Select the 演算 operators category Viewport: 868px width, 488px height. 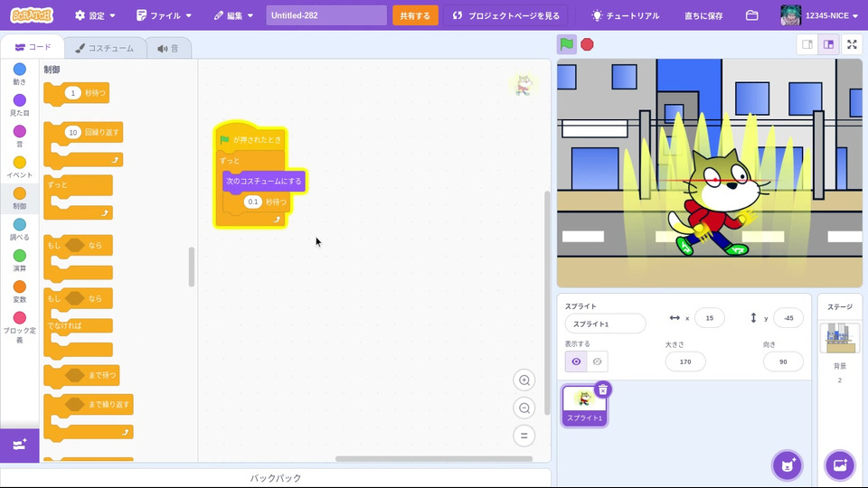tap(19, 260)
